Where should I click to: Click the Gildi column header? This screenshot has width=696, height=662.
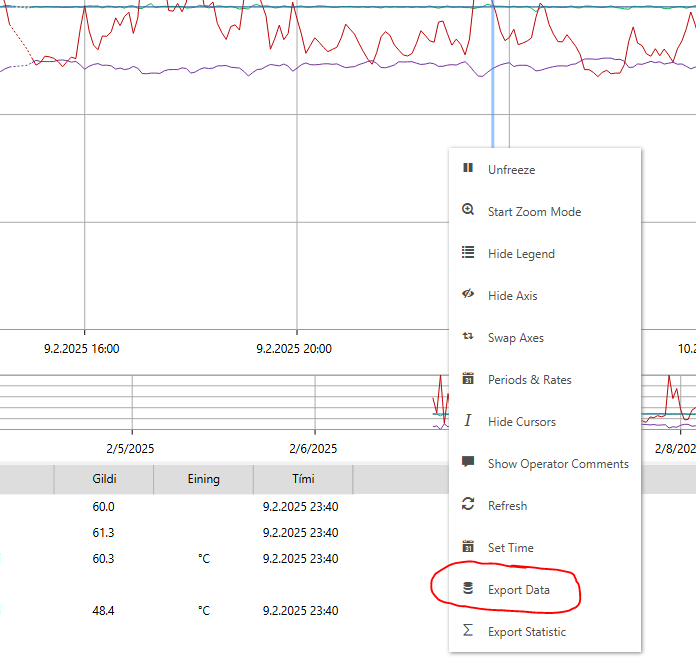[104, 480]
